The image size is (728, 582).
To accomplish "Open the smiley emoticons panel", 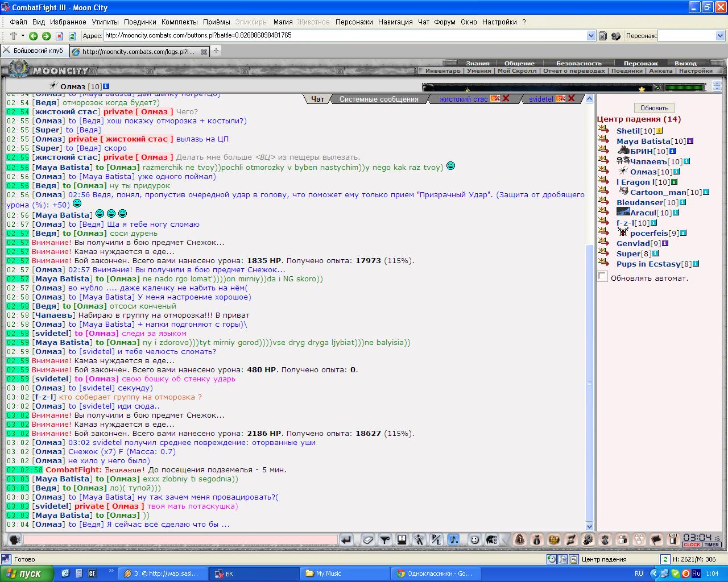I will click(x=475, y=539).
